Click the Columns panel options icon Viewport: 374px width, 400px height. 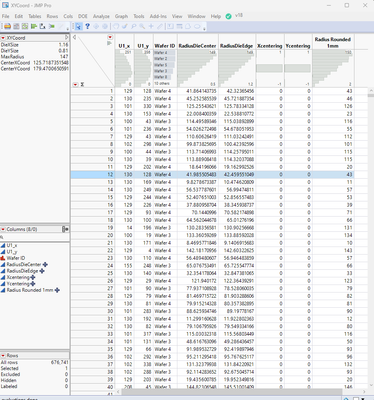[x=65, y=229]
